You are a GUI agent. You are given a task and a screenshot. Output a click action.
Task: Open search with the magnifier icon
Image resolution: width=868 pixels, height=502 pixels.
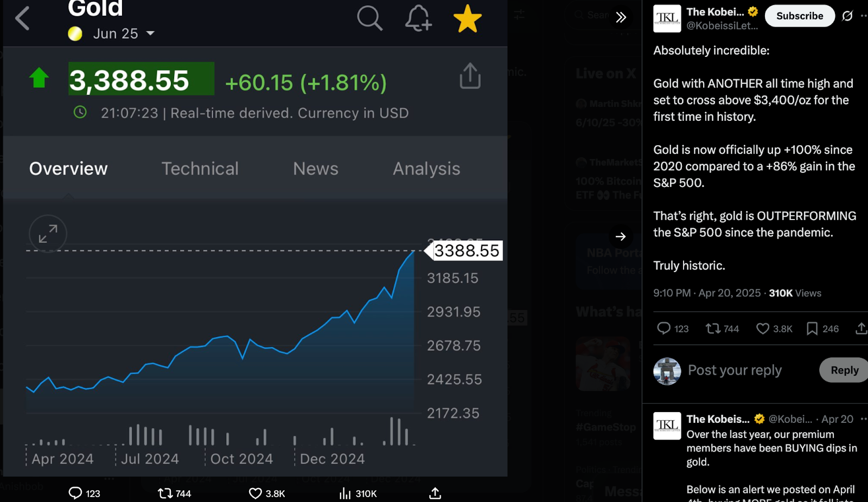(x=370, y=18)
